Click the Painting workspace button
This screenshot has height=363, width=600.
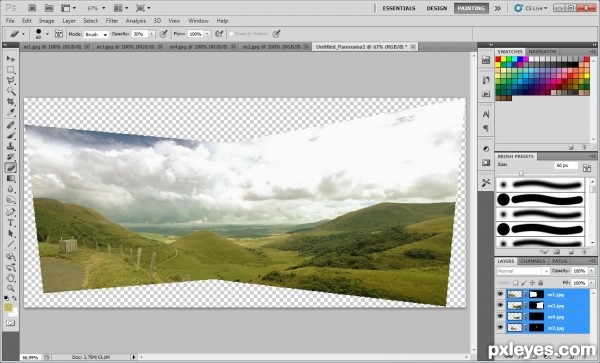point(471,8)
